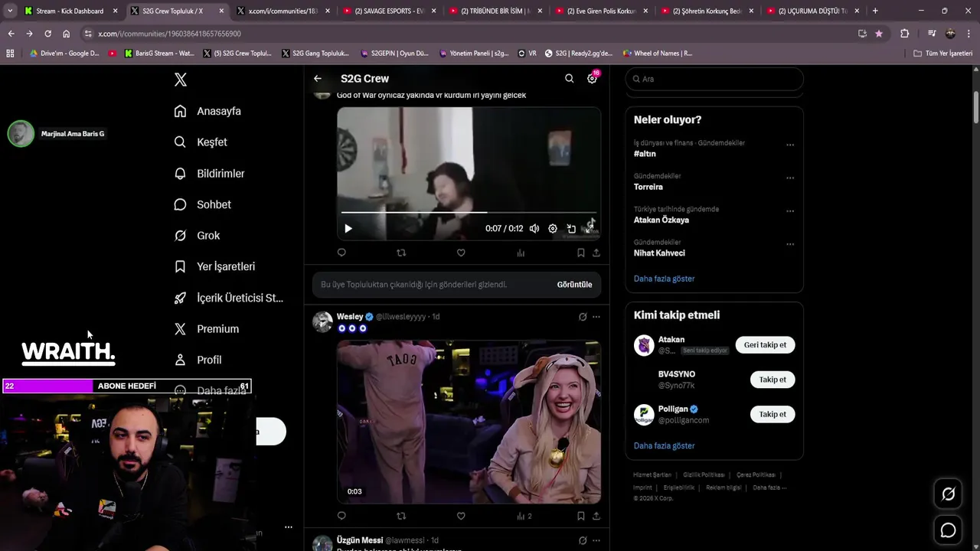Show more follow suggestions link
980x551 pixels.
tap(664, 445)
